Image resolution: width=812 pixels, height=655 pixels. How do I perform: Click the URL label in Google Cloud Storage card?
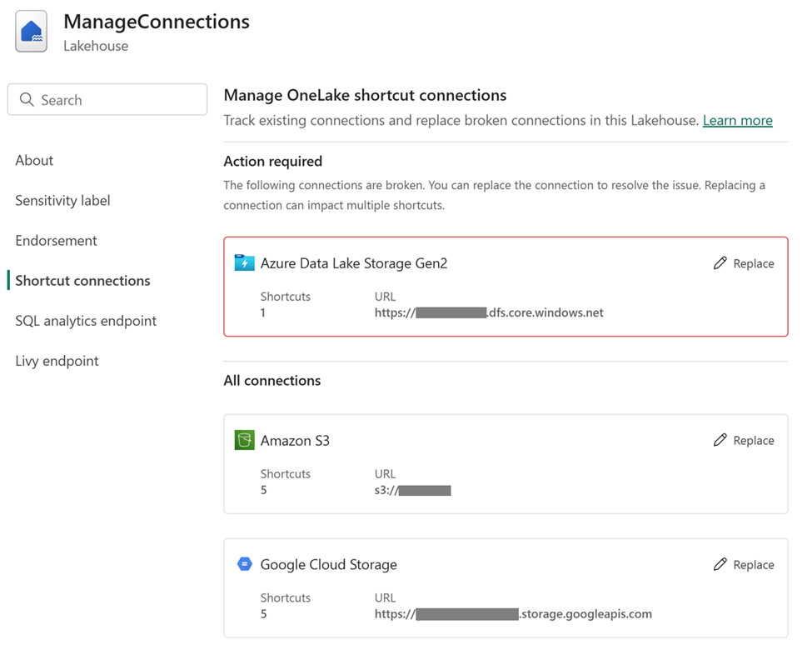tap(385, 598)
